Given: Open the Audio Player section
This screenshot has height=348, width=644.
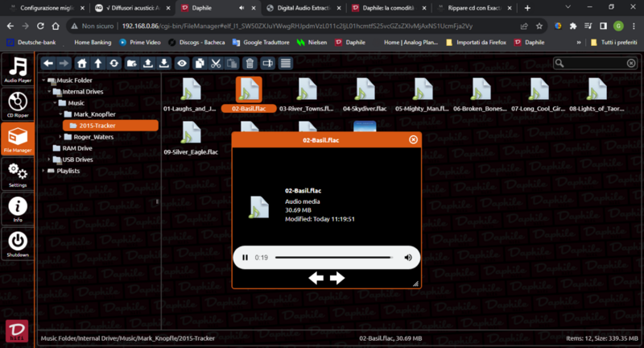Looking at the screenshot, I should pos(17,71).
